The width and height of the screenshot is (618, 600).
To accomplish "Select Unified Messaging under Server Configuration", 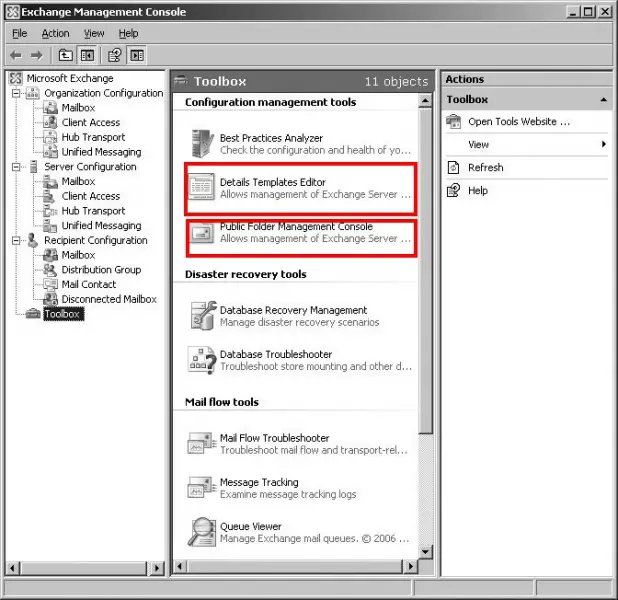I will coord(101,225).
